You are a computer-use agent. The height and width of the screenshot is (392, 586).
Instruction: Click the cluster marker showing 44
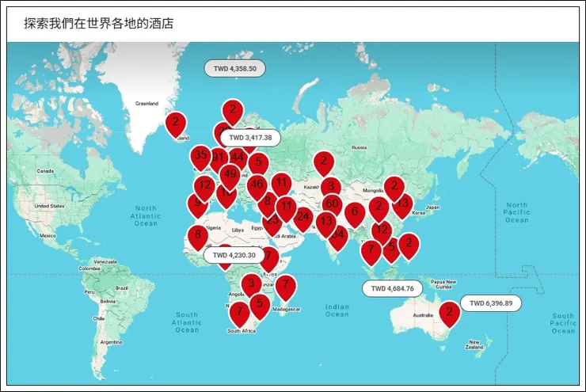click(x=238, y=158)
